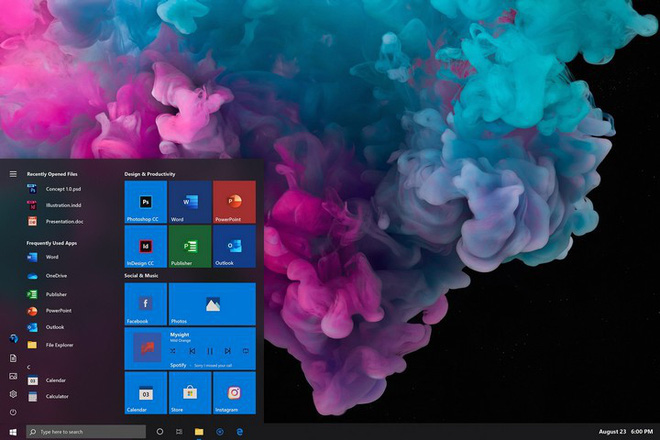Toggle shuffle in the Spotify tile

173,351
